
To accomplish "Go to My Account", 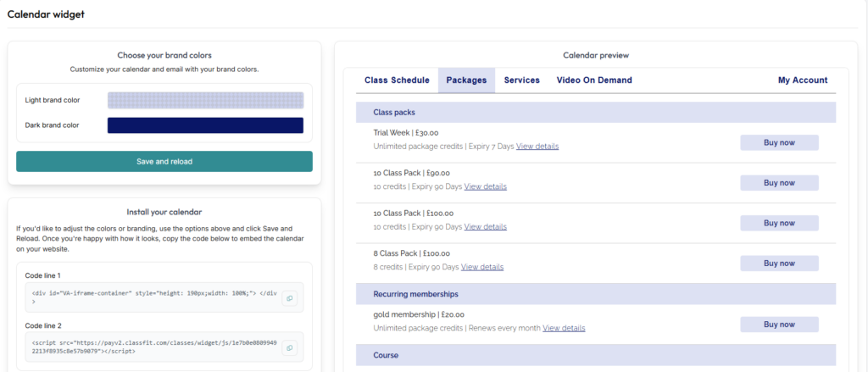I will (803, 81).
